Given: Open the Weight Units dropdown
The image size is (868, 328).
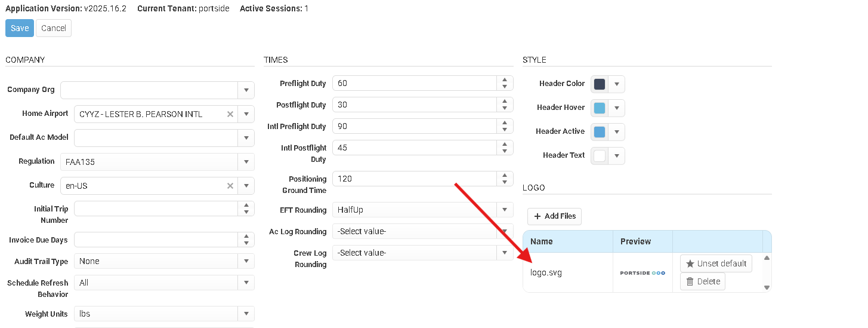Looking at the screenshot, I should pyautogui.click(x=246, y=314).
